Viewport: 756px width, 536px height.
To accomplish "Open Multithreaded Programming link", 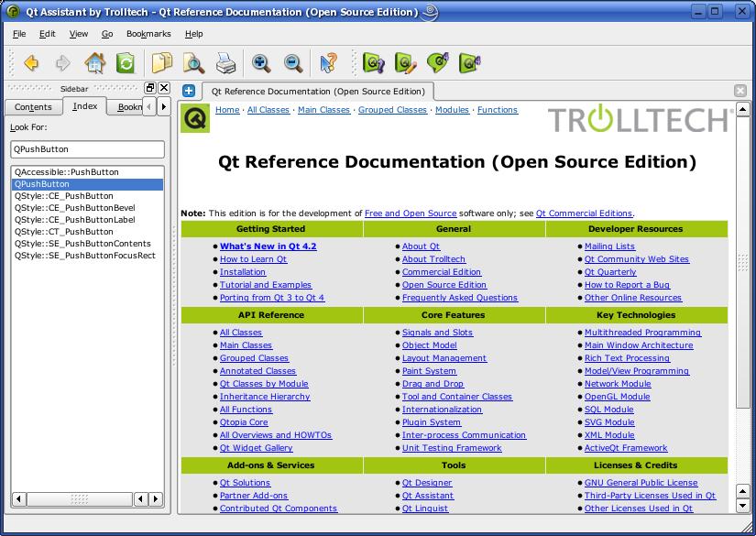I will pyautogui.click(x=642, y=333).
